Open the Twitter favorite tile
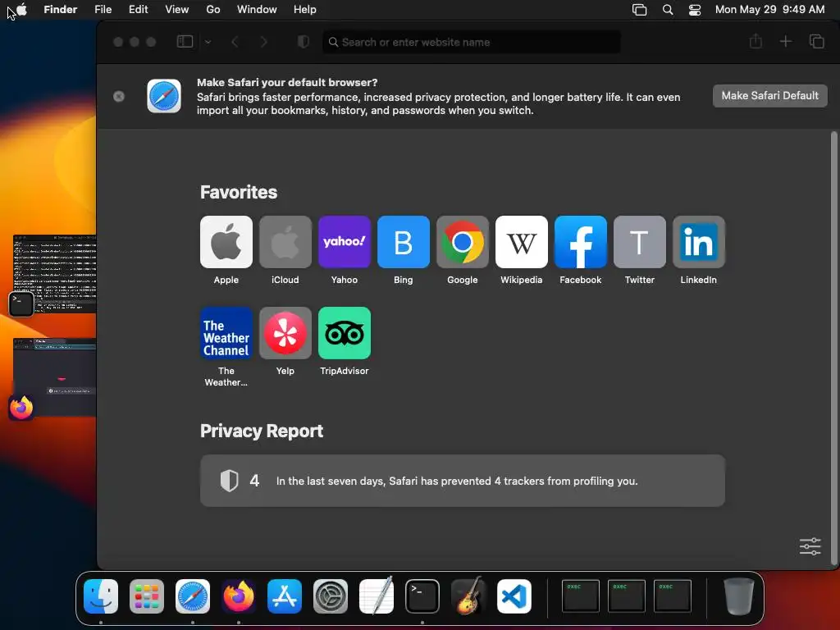The height and width of the screenshot is (630, 840). [640, 242]
